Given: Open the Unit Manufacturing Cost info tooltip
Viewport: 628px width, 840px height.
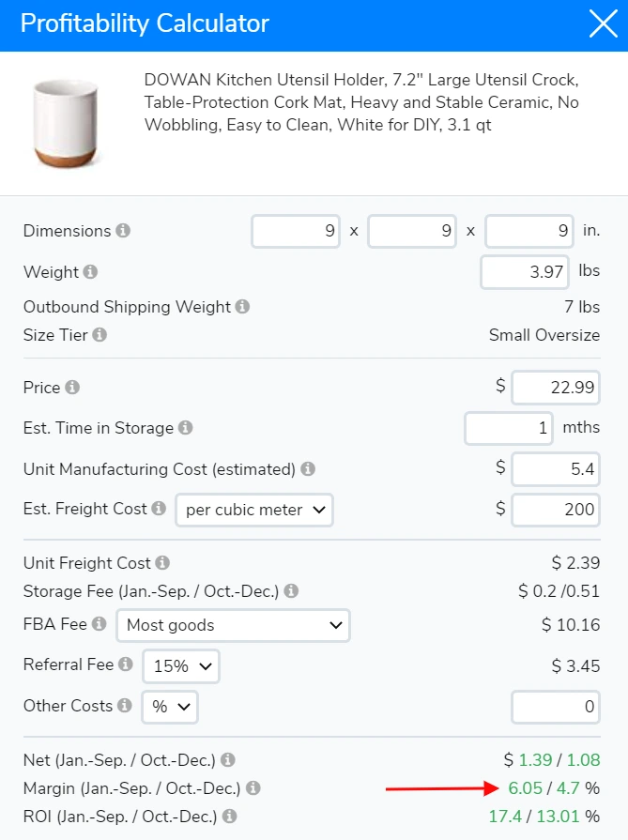Looking at the screenshot, I should (307, 469).
